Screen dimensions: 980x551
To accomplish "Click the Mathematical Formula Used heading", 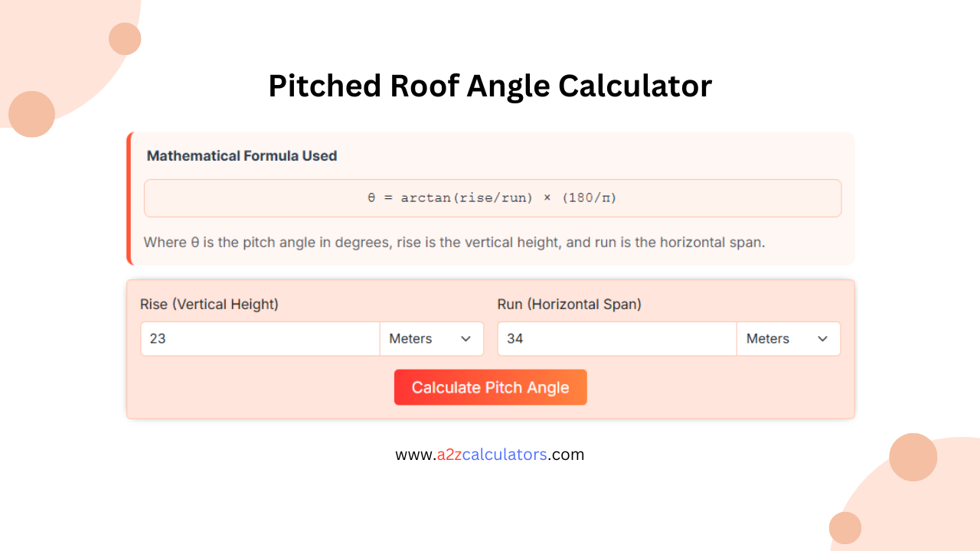I will click(242, 155).
